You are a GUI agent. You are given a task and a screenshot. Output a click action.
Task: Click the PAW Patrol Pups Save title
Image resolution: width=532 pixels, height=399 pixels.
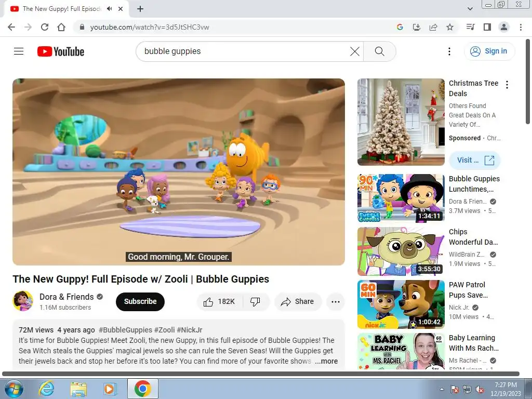[468, 290]
